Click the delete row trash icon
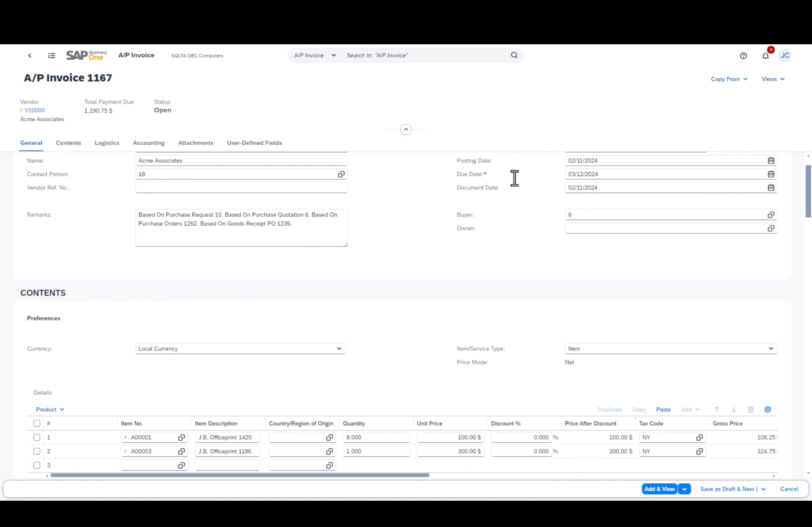 750,409
